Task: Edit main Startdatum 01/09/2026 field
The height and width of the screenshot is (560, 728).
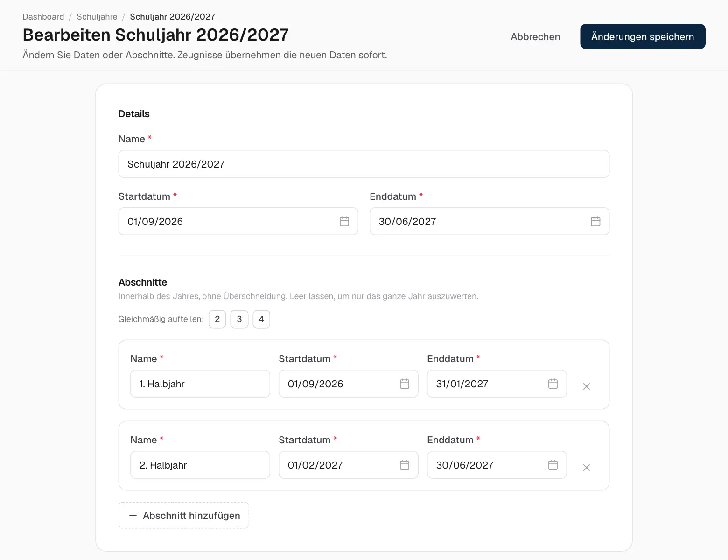Action: (238, 221)
